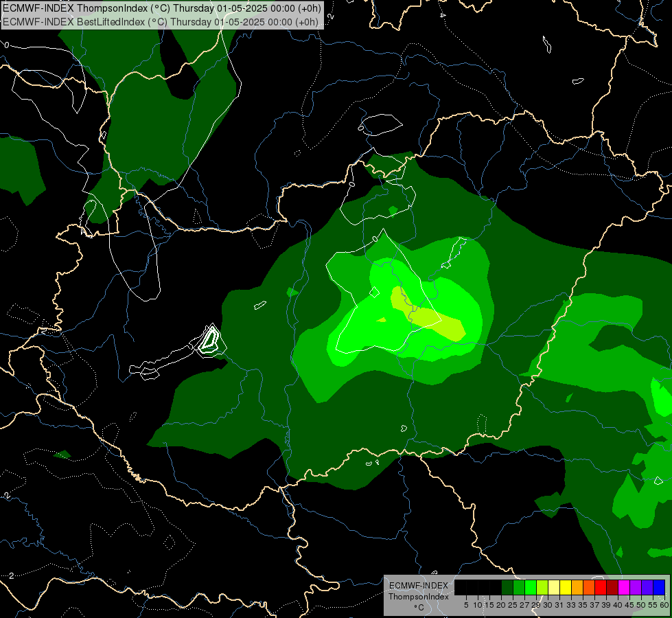
Task: Click the blue 55–60 legend swatch
Action: [659, 587]
